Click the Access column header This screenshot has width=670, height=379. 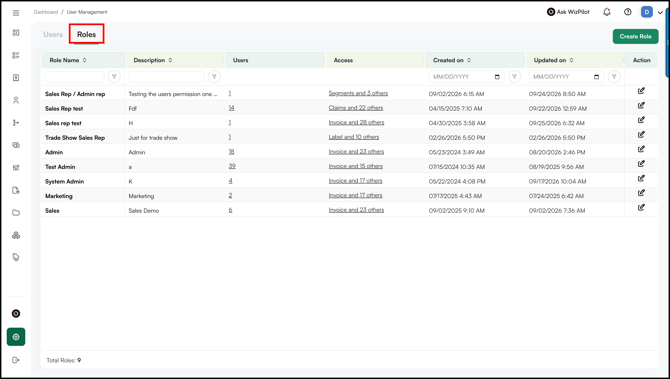[343, 60]
